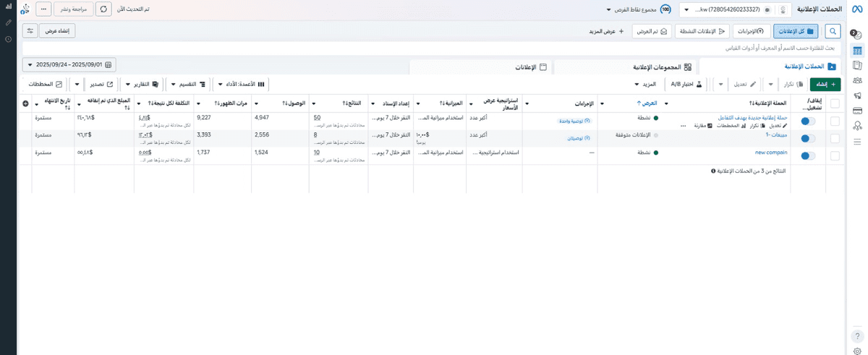Toggle off the 'new compain' campaign switch
The width and height of the screenshot is (868, 355).
click(807, 155)
